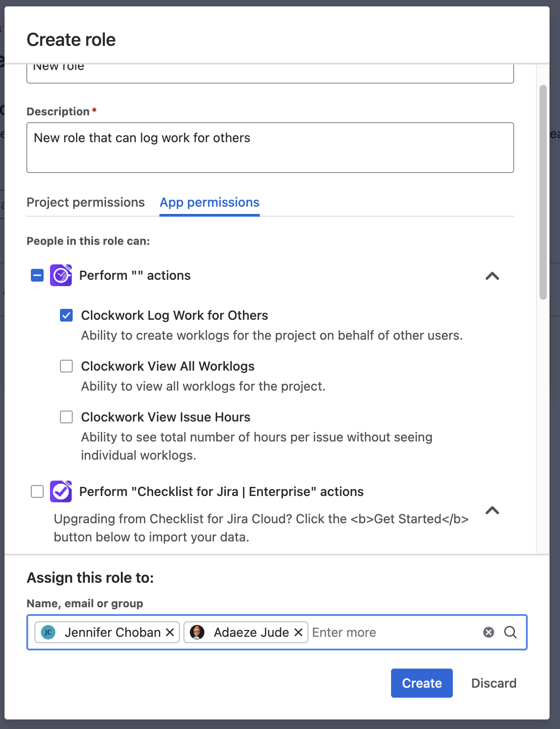Screen dimensions: 560x729
Task: Remove Jennifer Choban from assignees
Action: [170, 632]
